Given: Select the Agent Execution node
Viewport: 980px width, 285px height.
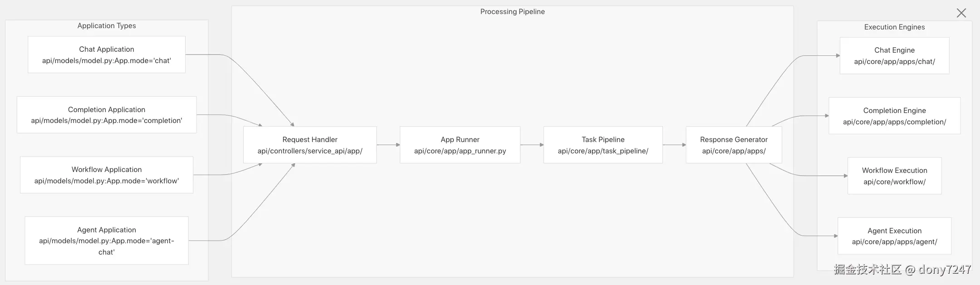Looking at the screenshot, I should click(x=894, y=236).
